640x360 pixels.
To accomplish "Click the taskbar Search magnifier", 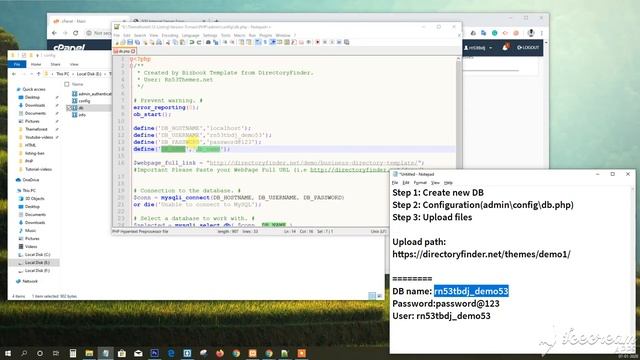I will click(x=24, y=353).
